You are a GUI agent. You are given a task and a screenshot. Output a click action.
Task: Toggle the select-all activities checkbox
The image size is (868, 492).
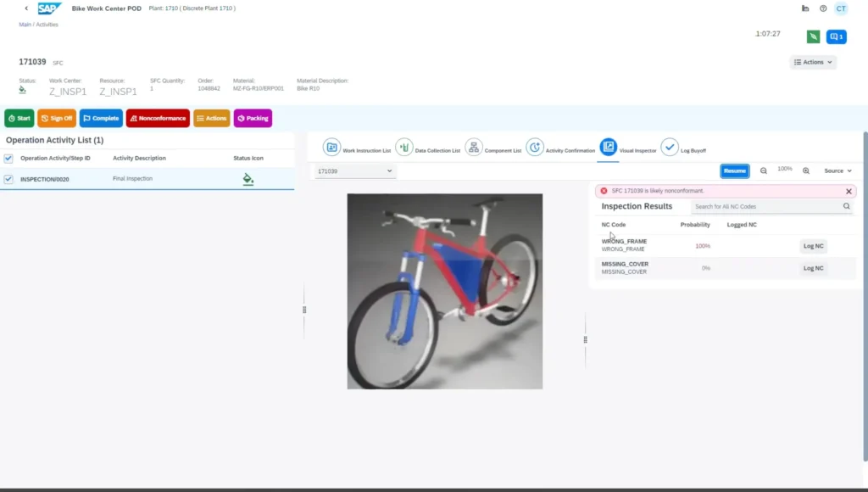click(x=8, y=159)
